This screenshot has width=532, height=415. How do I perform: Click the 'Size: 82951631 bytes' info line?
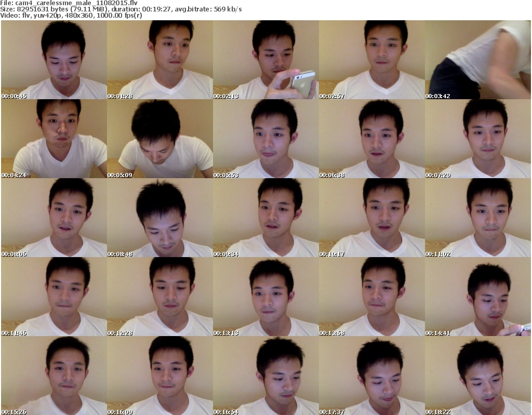tap(121, 9)
